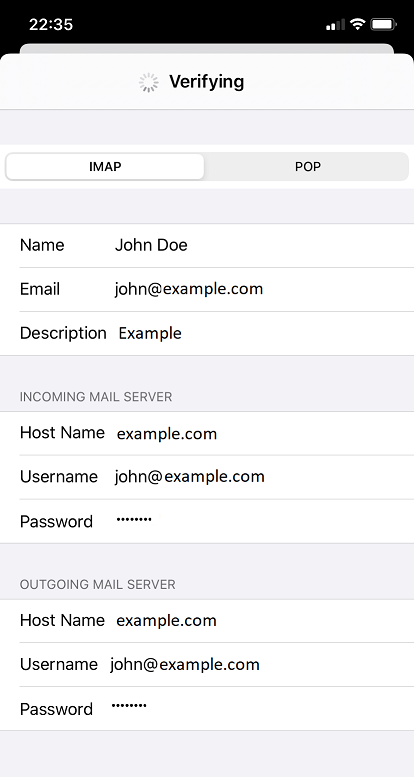Screen dimensions: 414x777
Task: Tap the clock showing 22:35
Action: 51,24
